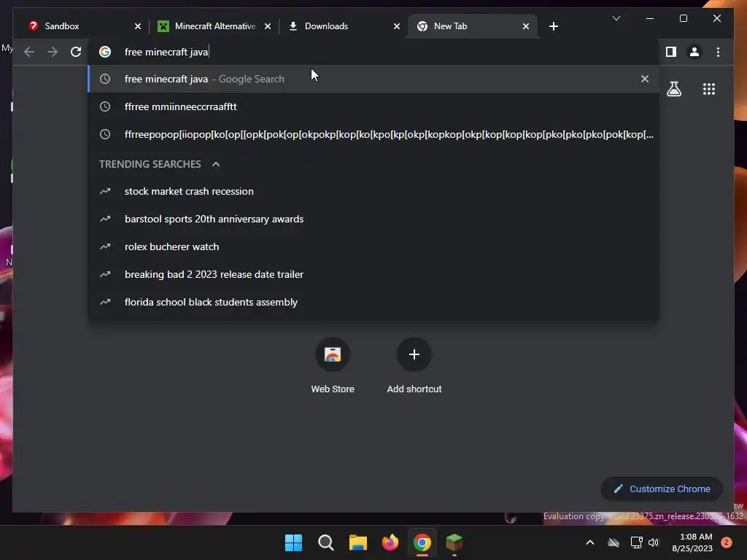Pick 'rolex bucherer watch' trending search
The height and width of the screenshot is (560, 747).
click(x=373, y=246)
